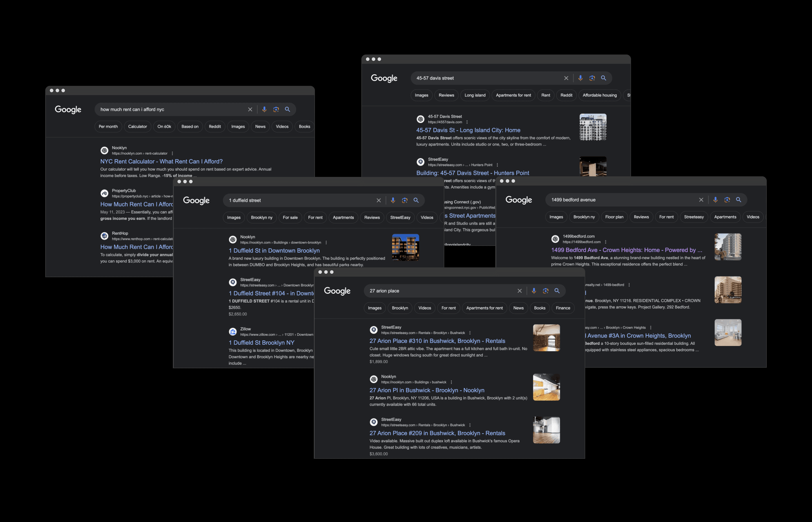Select 'Apartments for rent' chip in arion place window
Screen dimensions: 812x522
tap(484, 308)
